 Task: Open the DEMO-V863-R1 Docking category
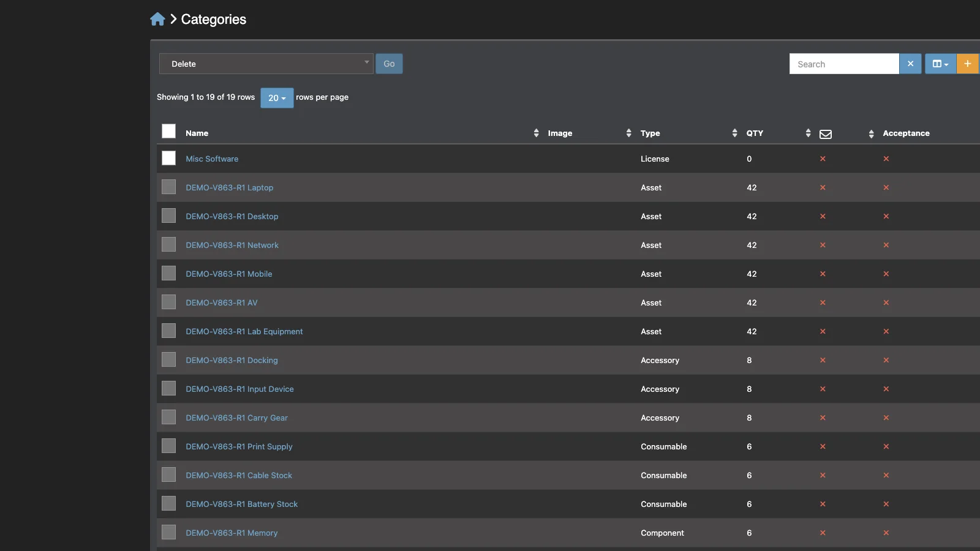232,360
